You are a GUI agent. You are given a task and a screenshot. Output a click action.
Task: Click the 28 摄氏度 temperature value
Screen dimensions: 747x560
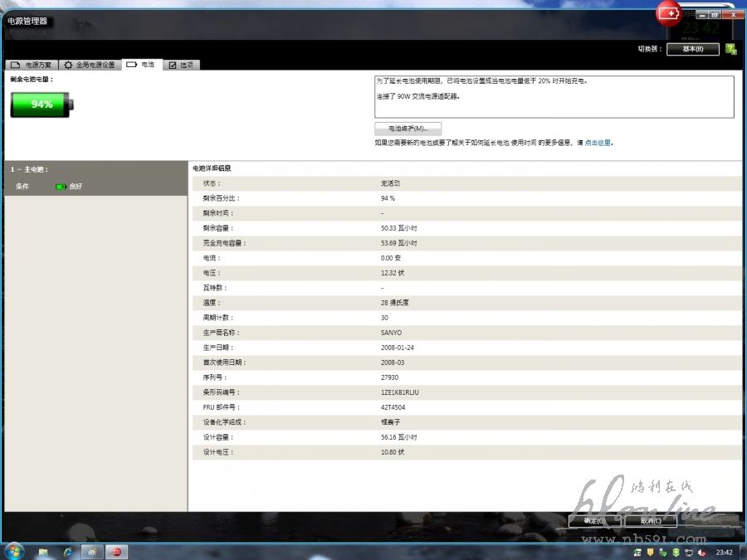[x=394, y=303]
